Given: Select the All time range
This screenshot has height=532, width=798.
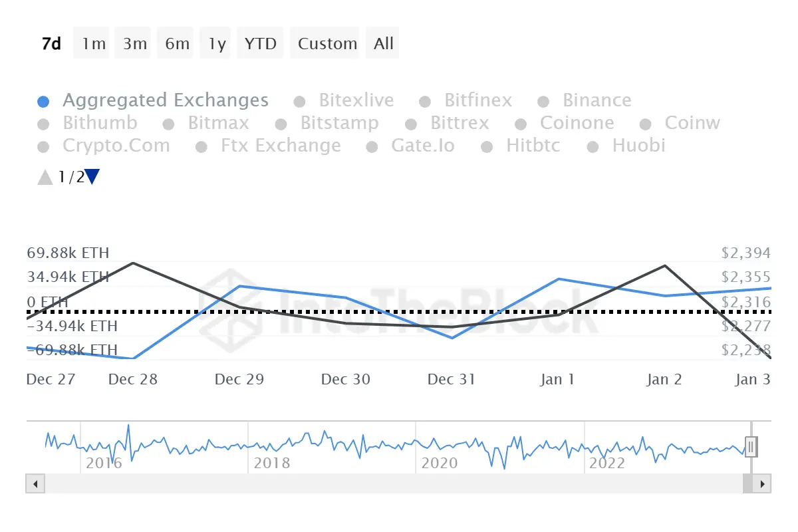Looking at the screenshot, I should [384, 43].
